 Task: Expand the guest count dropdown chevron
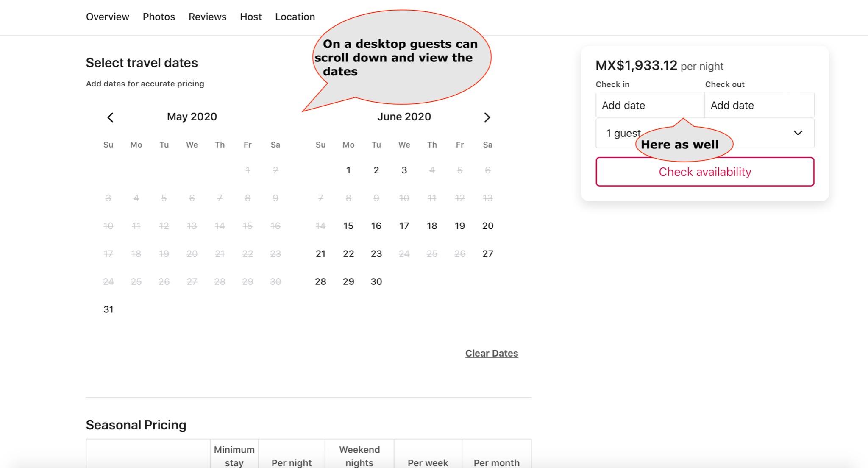point(798,133)
